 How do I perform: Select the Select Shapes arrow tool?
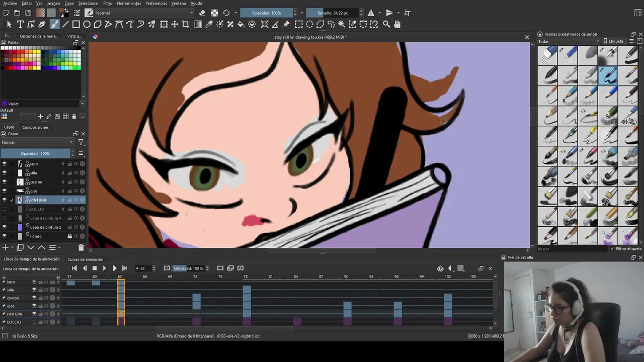[x=9, y=24]
